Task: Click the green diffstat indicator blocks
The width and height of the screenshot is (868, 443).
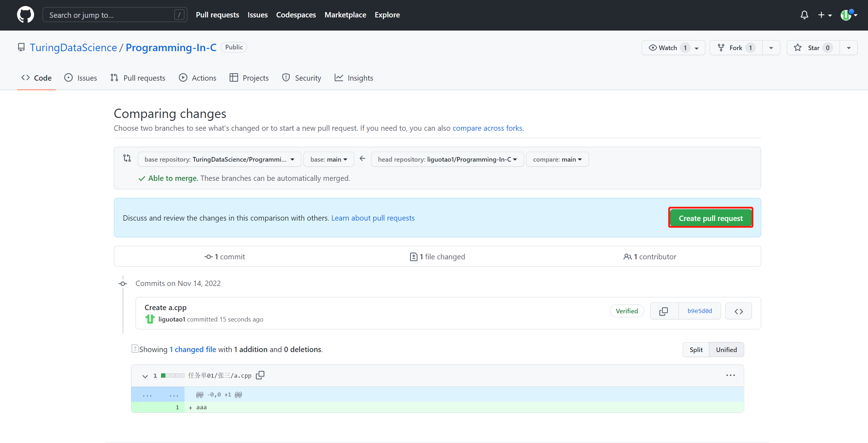Action: pos(173,375)
